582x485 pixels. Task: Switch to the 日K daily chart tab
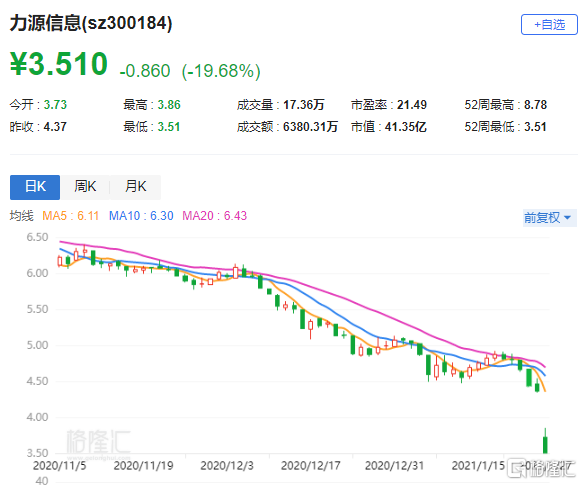pyautogui.click(x=35, y=187)
